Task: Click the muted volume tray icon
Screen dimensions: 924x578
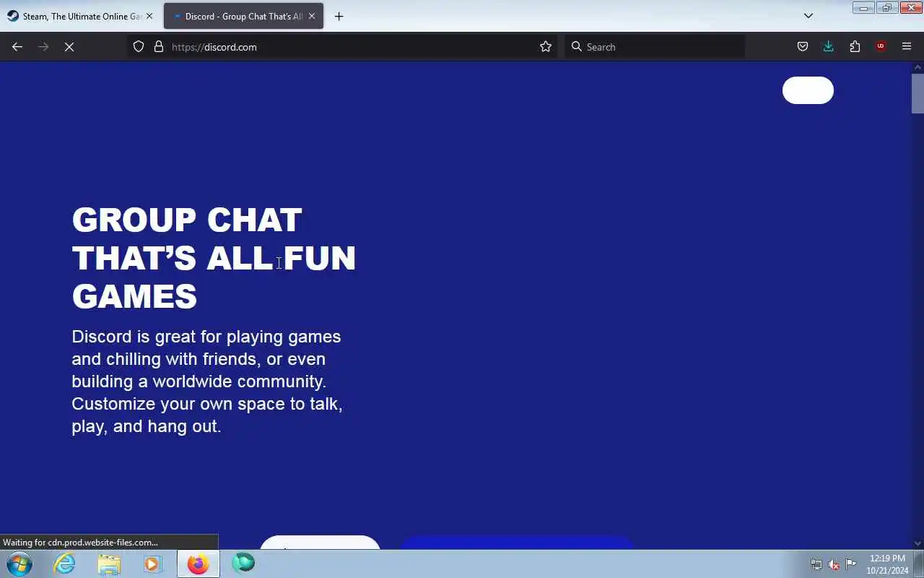Action: tap(834, 564)
